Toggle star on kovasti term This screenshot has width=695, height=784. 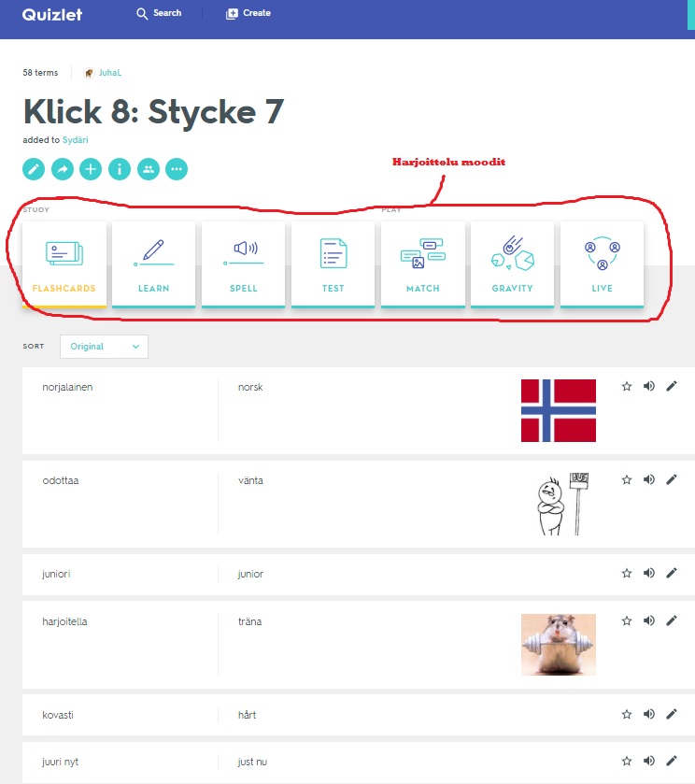coord(627,714)
